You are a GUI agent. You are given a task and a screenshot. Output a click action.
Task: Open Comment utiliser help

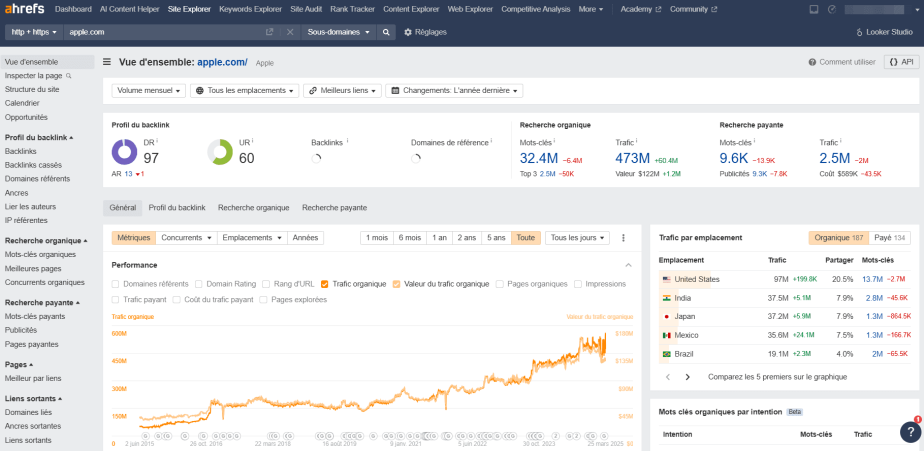coord(842,62)
